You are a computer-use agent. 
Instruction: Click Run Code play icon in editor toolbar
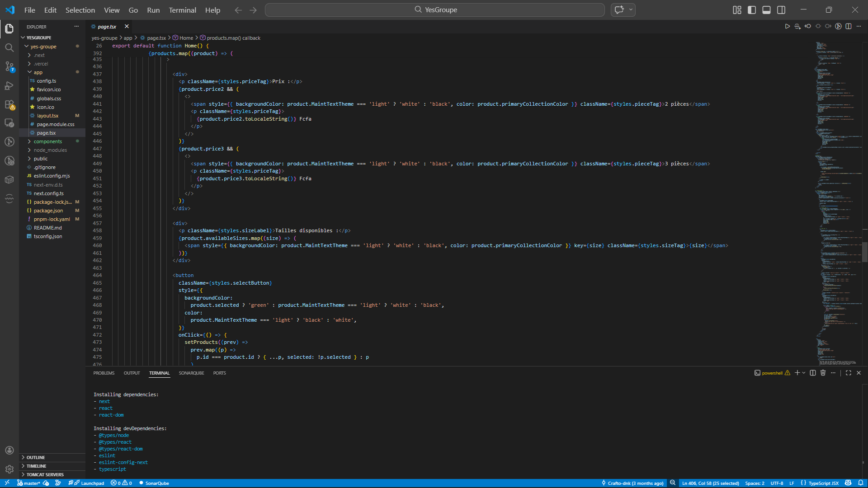point(787,27)
